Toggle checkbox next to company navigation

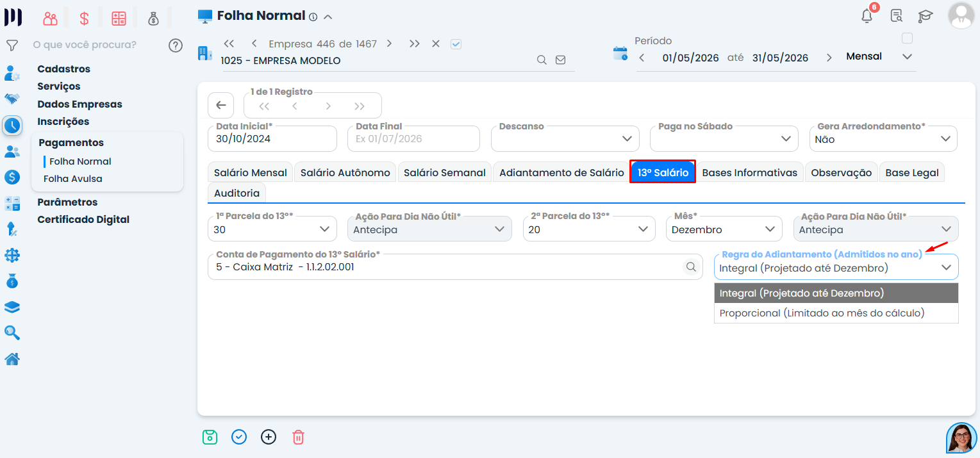[456, 44]
